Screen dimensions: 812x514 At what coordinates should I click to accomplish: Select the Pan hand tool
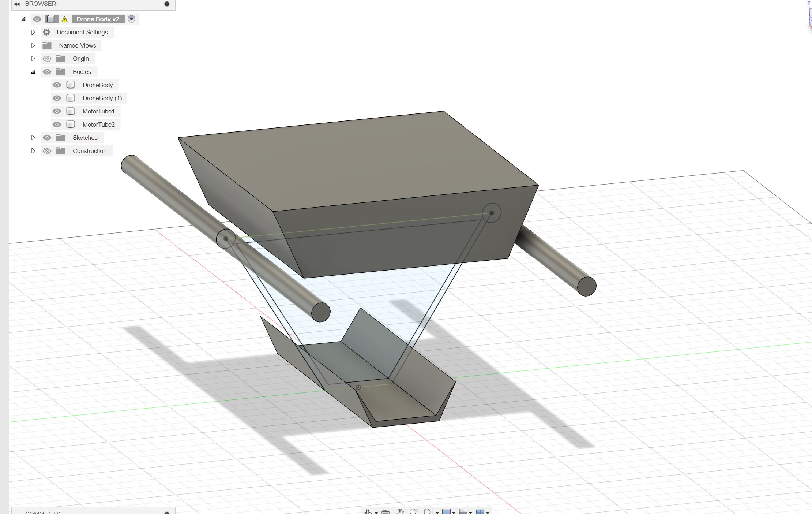[400, 511]
